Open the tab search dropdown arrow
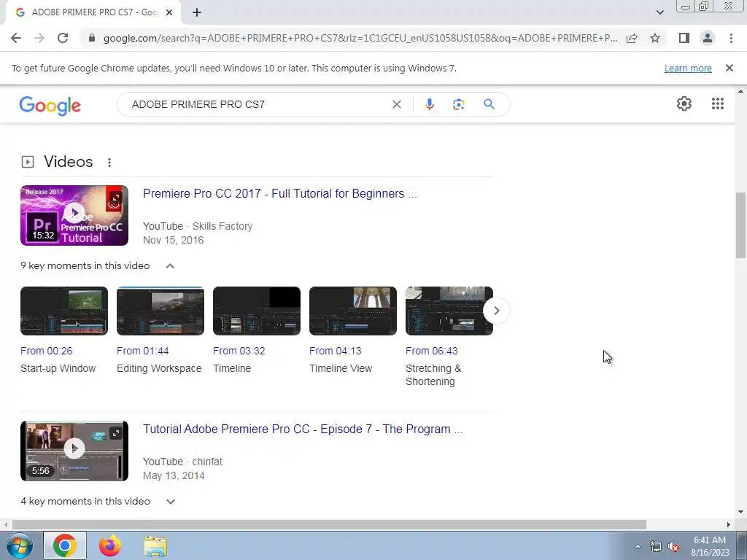747x560 pixels. click(x=659, y=12)
